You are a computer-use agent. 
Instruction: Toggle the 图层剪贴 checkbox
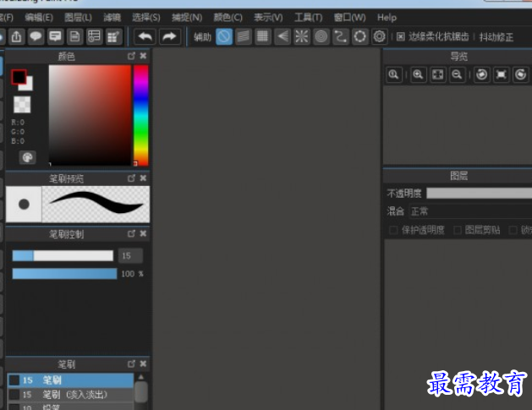[x=458, y=230]
